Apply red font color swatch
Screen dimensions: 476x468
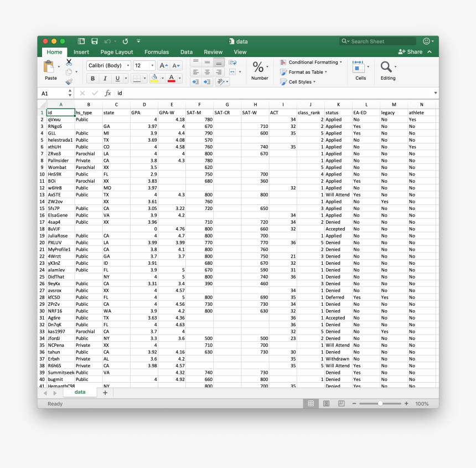point(172,78)
